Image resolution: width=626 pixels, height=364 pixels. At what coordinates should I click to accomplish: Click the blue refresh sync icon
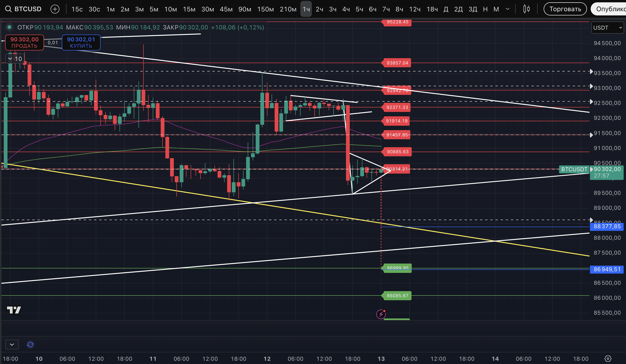coord(30,344)
